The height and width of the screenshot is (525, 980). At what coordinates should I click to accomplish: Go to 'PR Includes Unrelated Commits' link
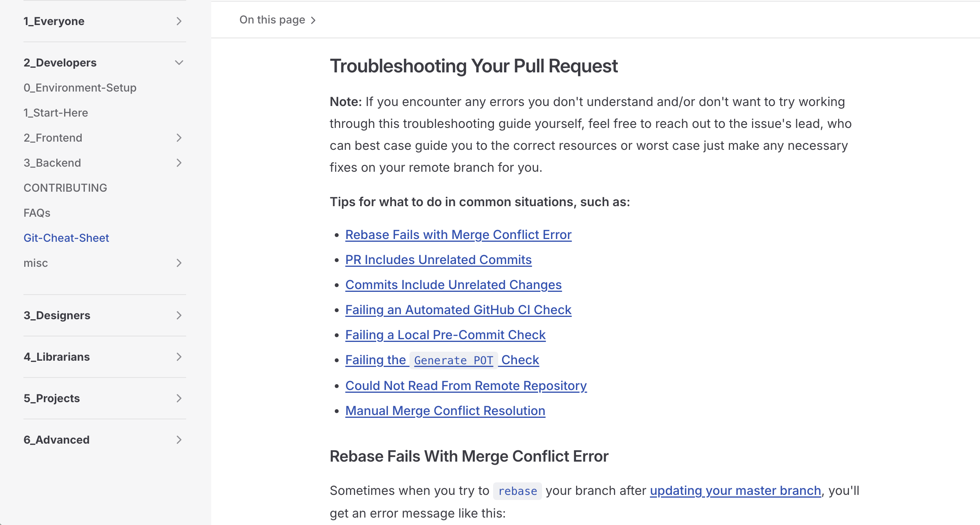pos(438,260)
